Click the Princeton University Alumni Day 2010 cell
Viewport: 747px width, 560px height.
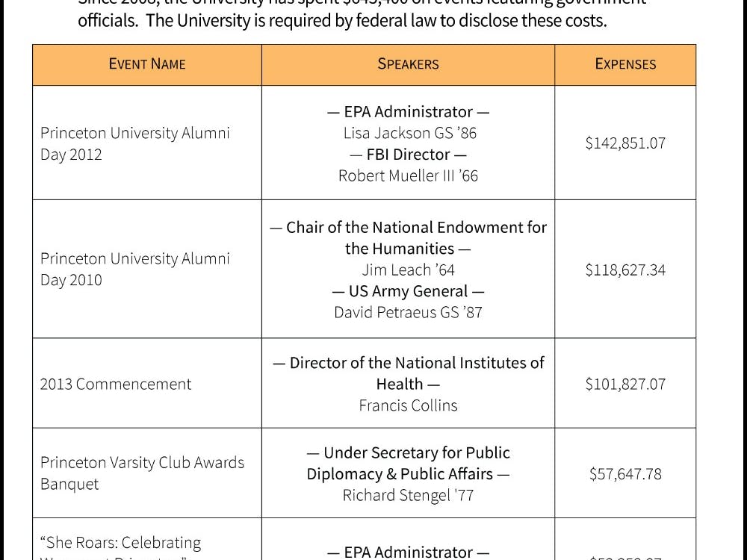coord(134,270)
